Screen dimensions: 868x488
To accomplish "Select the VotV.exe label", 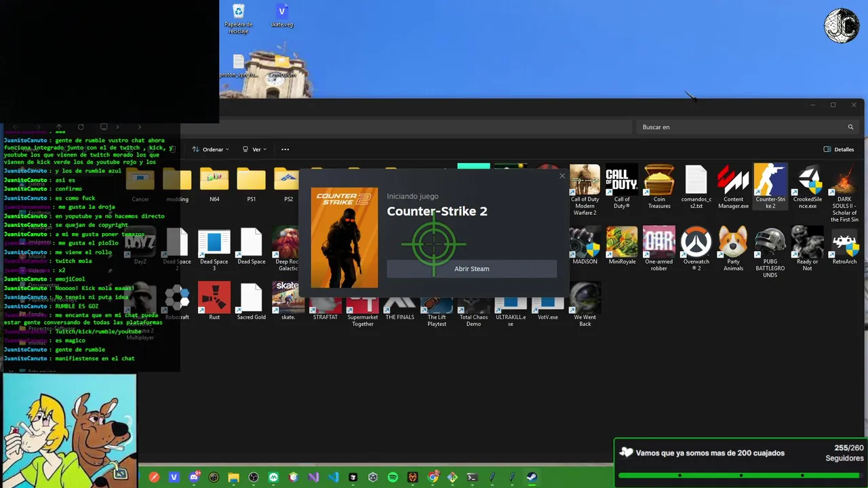I will click(548, 317).
